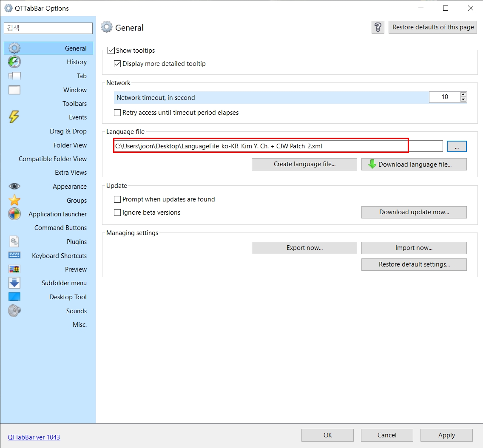This screenshot has width=483, height=448.
Task: Click Restore default settings button
Action: (x=414, y=264)
